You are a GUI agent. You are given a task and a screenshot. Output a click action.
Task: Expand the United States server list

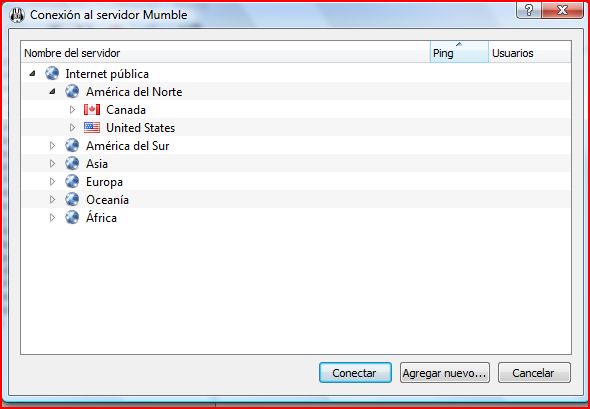[x=73, y=128]
